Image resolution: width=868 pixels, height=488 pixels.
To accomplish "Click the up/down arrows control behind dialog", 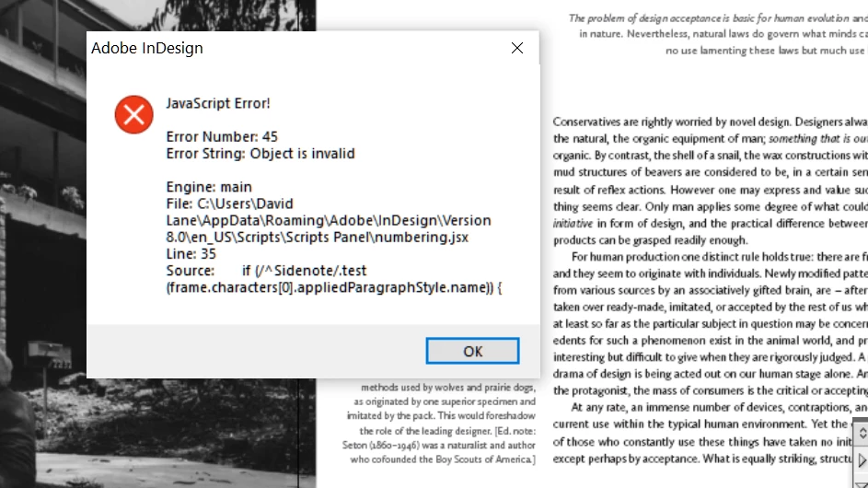I will click(x=862, y=433).
